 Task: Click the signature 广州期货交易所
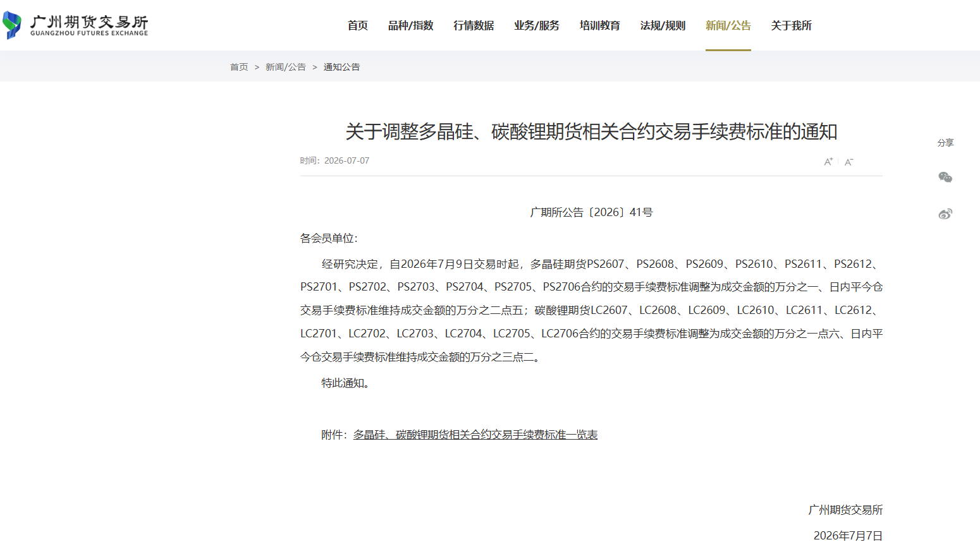click(x=845, y=510)
